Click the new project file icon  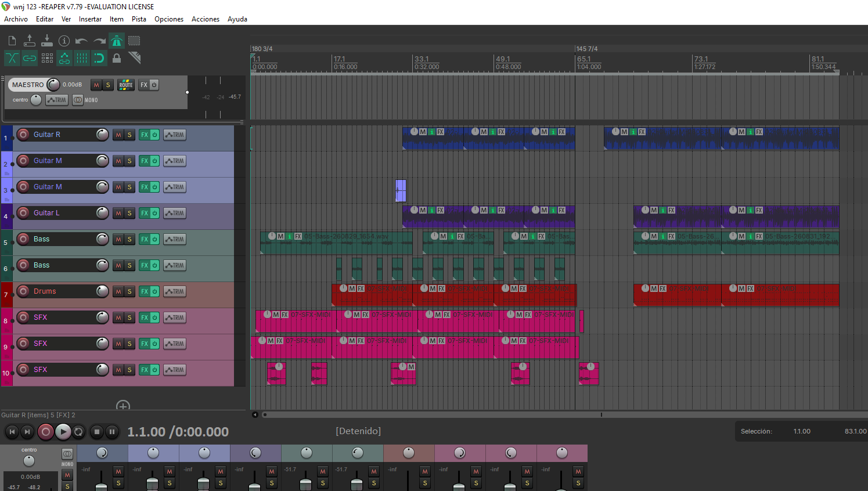12,41
